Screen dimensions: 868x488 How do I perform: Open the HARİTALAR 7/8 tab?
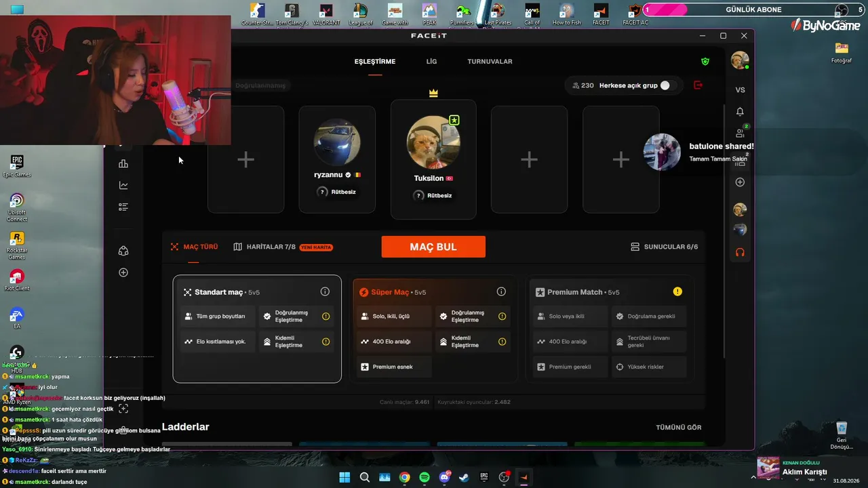click(283, 247)
